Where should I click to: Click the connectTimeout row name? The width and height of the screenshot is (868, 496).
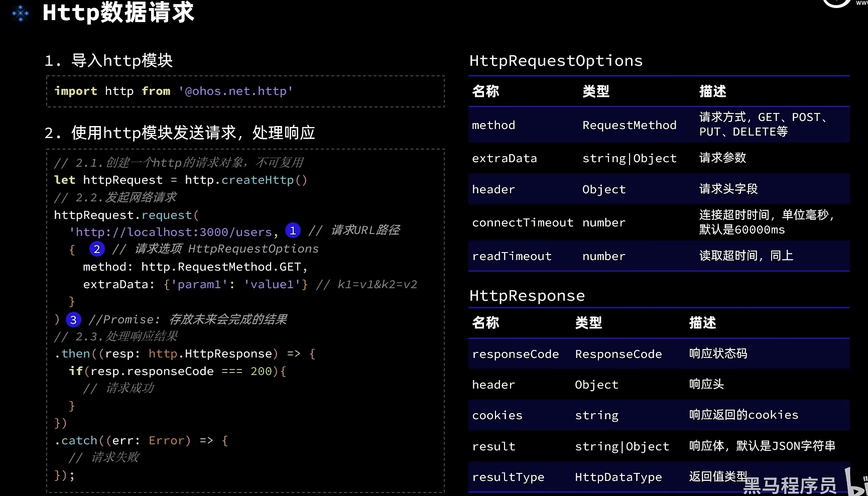coord(522,223)
